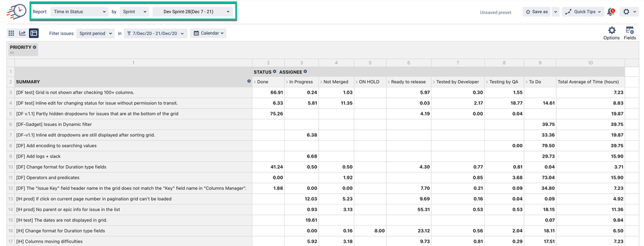Select row '[DF] Add logs + slack'
This screenshot has height=246, width=644.
pos(133,156)
